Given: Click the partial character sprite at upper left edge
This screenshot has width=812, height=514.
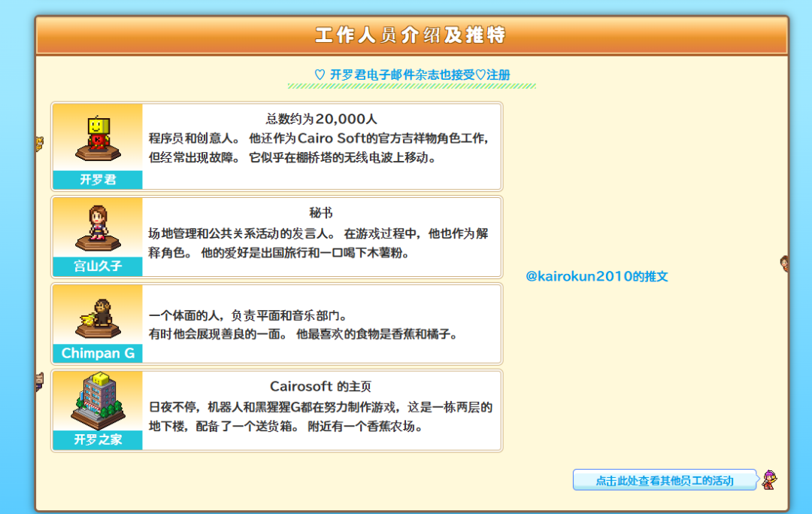Looking at the screenshot, I should (39, 143).
